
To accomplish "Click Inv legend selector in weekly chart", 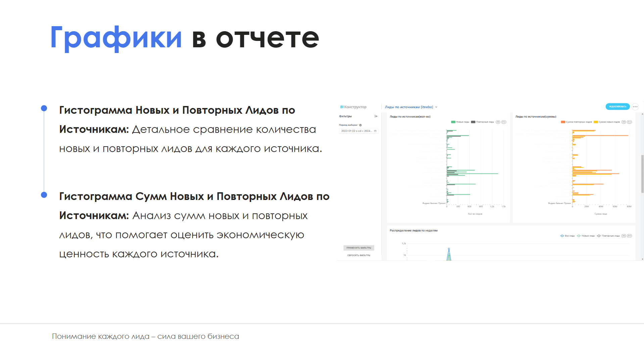I will click(630, 236).
